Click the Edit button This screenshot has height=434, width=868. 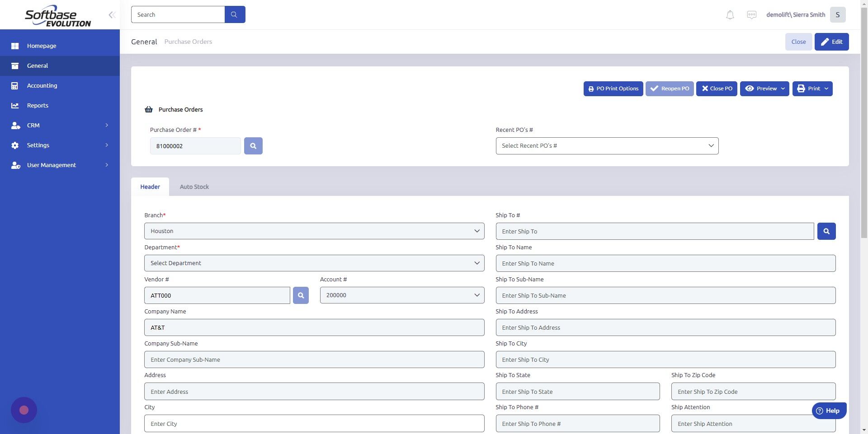point(831,42)
